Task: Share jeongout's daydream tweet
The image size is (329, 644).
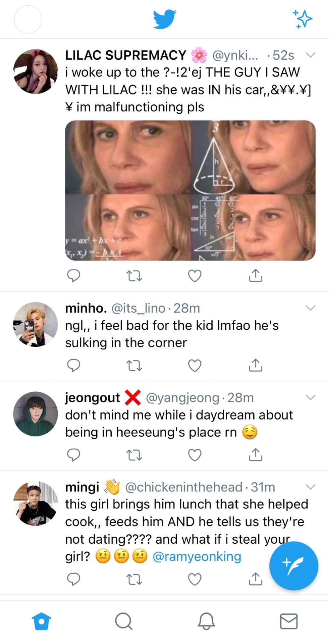Action: [x=256, y=455]
